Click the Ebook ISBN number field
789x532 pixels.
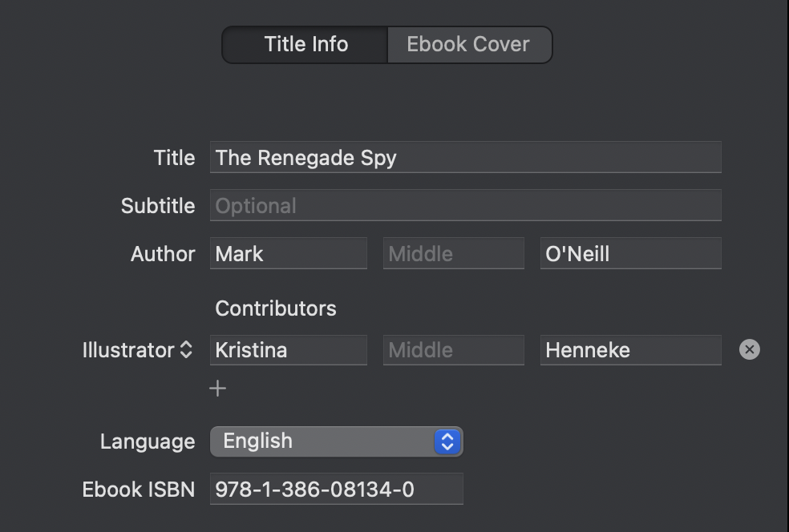point(336,489)
